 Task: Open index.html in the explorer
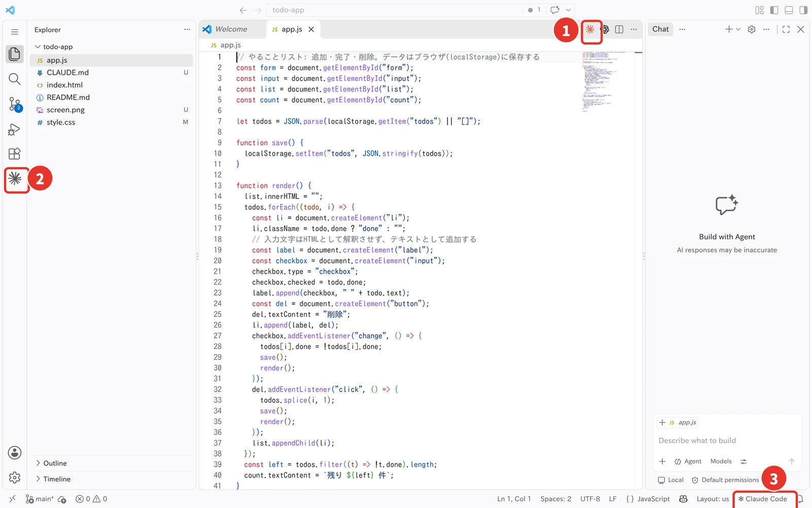click(111, 85)
